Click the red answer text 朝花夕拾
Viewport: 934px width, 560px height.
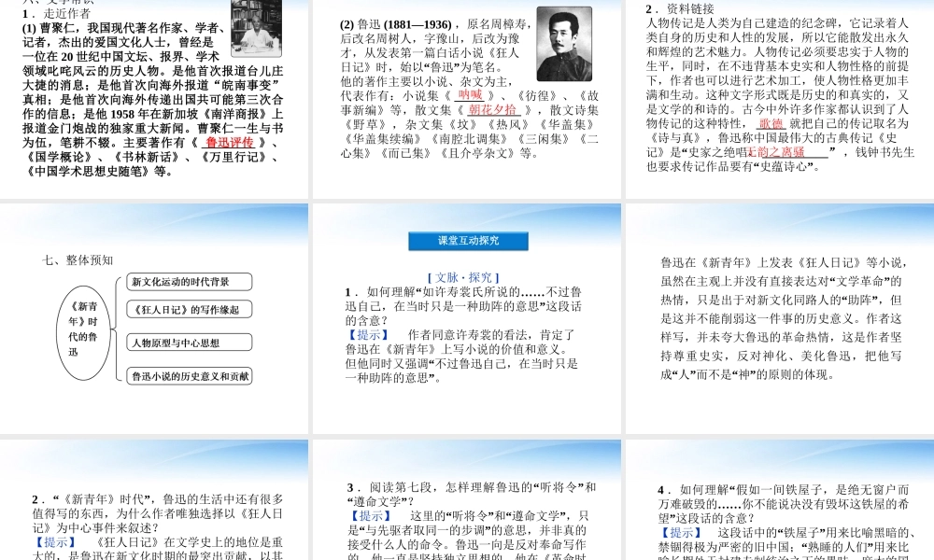(492, 109)
